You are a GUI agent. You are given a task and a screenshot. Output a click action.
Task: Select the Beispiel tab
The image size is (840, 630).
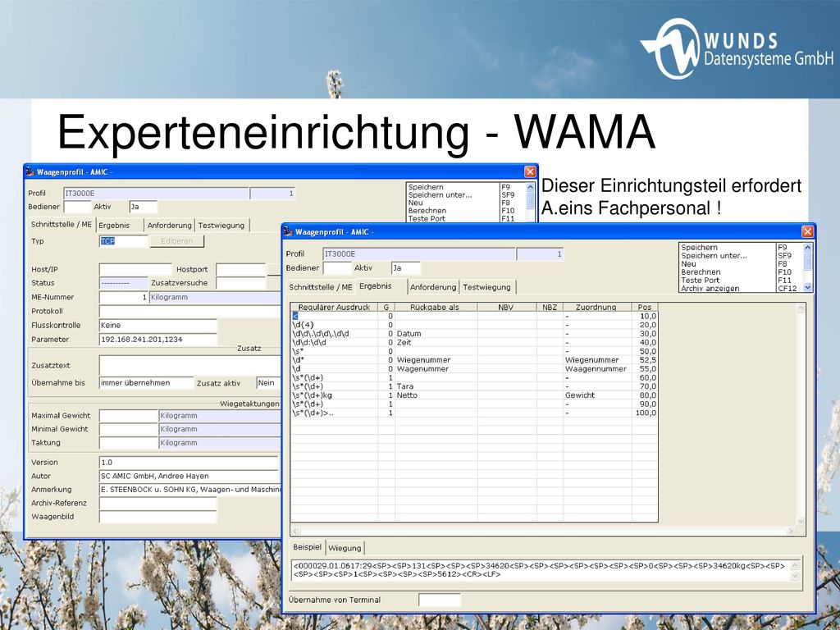click(307, 547)
